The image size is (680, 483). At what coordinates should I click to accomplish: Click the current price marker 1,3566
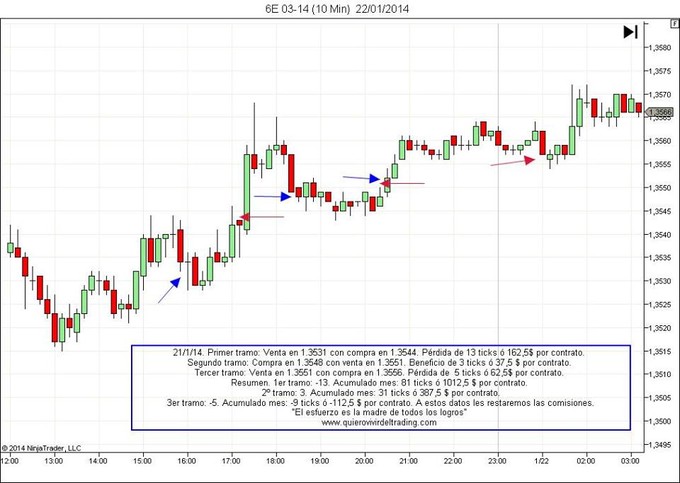(660, 113)
